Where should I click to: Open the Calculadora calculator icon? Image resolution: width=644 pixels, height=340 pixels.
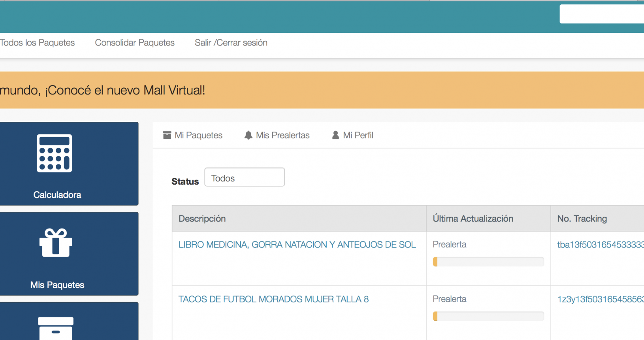(54, 153)
